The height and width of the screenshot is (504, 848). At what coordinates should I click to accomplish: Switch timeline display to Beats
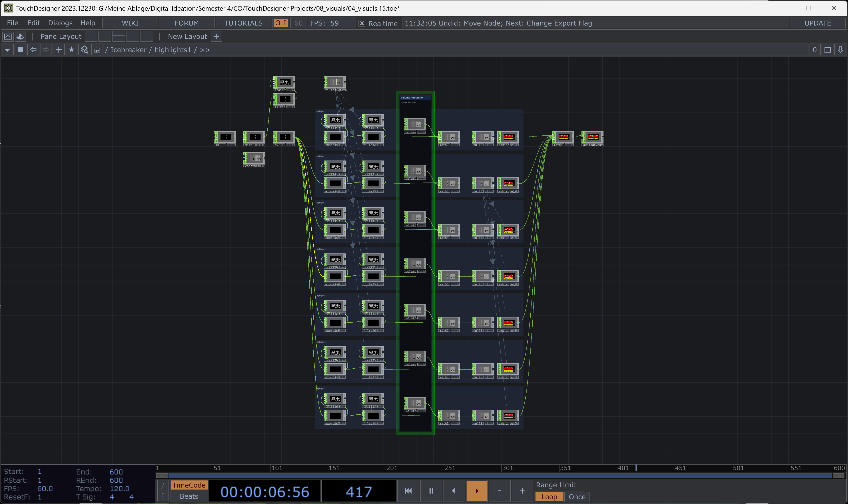[x=189, y=496]
